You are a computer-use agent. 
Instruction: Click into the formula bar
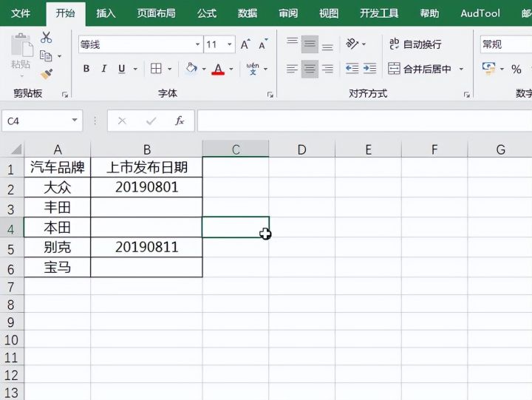[x=365, y=121]
